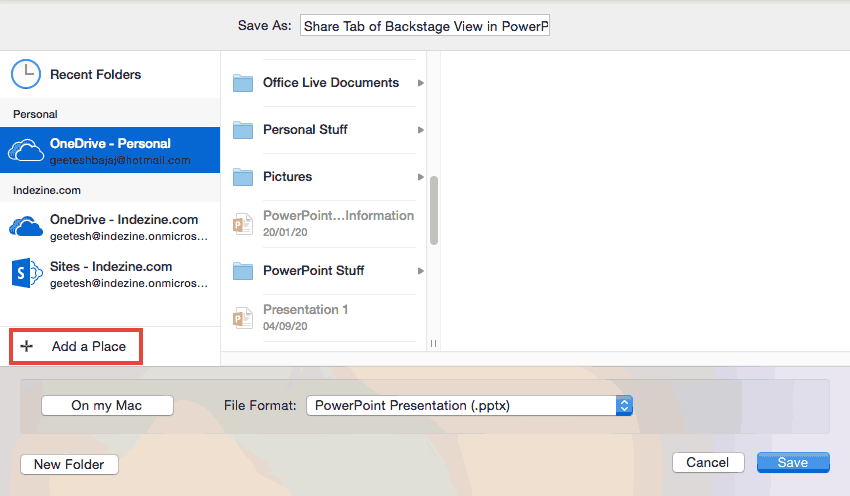Click the PowerPoint file icon for Presentation 1
Image resolution: width=850 pixels, height=496 pixels.
[242, 317]
